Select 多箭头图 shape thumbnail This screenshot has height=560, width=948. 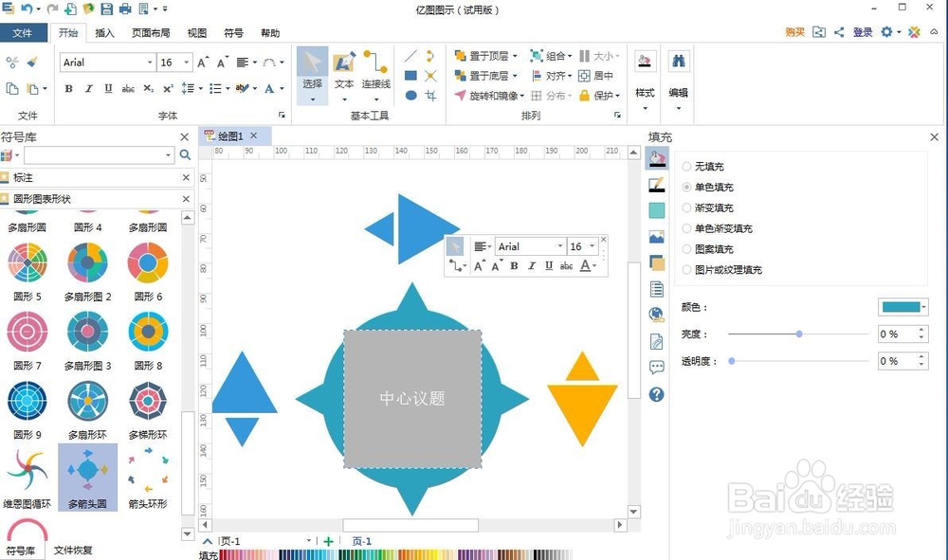point(87,478)
